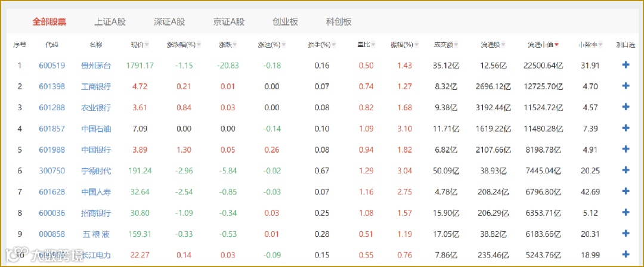The height and width of the screenshot is (267, 644).
Task: Select 中国银行 turnover value 6.82亿
Action: (445, 150)
